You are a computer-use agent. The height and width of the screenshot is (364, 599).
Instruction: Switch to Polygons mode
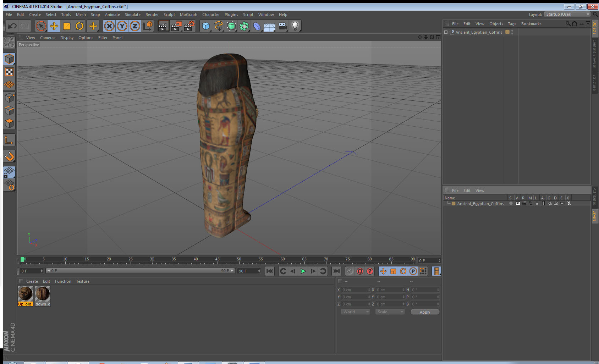coord(9,123)
